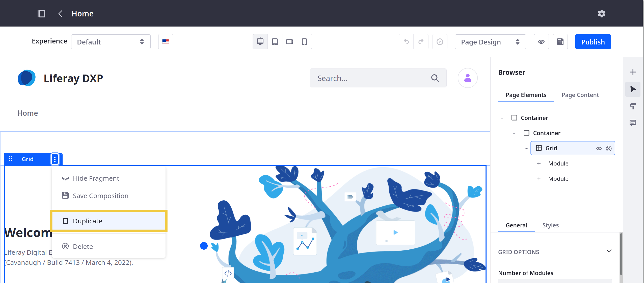Click the redo arrow icon
The height and width of the screenshot is (283, 644).
tap(421, 41)
